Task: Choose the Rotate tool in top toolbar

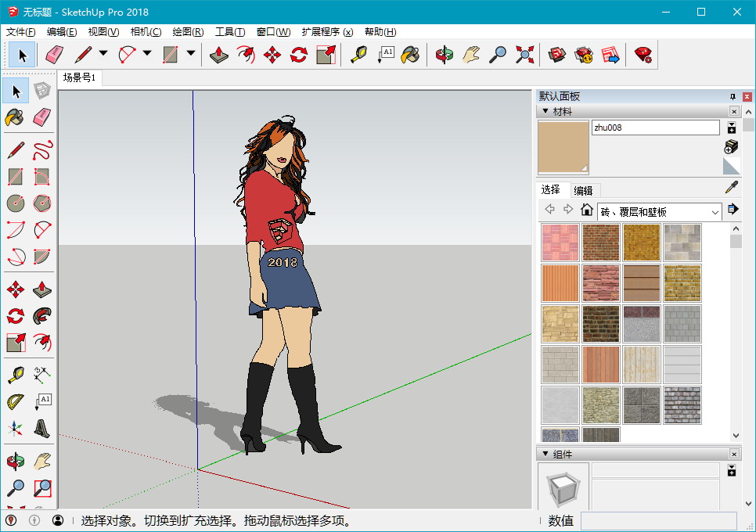Action: click(299, 54)
